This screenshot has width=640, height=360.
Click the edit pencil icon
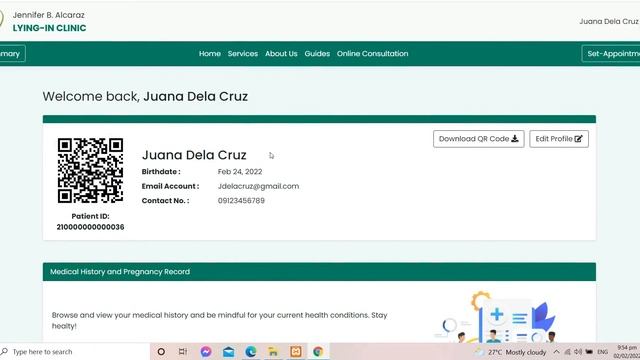coord(578,139)
